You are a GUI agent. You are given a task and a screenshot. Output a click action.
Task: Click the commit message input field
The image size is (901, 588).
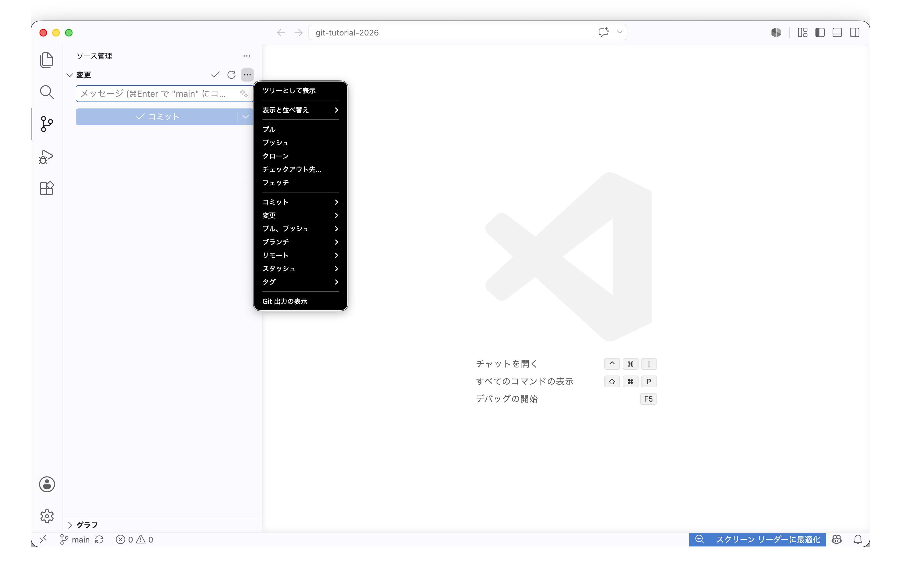click(x=164, y=93)
